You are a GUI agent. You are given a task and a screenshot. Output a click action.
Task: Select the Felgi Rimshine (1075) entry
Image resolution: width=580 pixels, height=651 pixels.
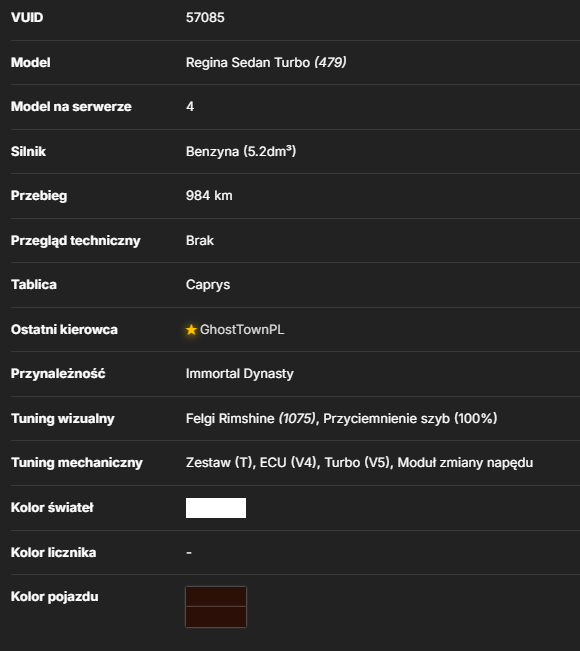[251, 418]
